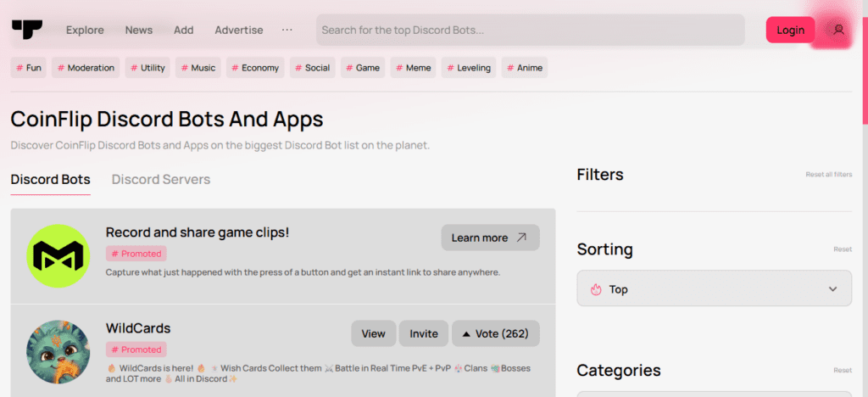The height and width of the screenshot is (397, 868).
Task: Switch to the Discord Bots tab
Action: tap(50, 180)
